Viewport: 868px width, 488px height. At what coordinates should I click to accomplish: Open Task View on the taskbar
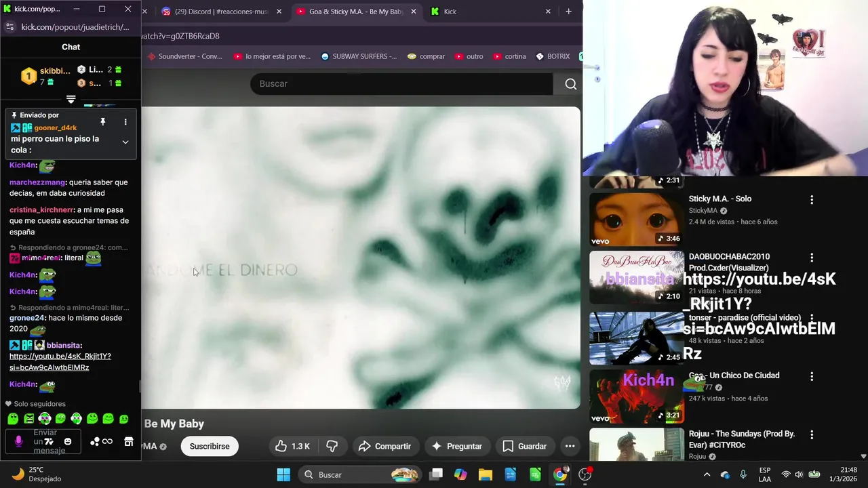click(436, 474)
